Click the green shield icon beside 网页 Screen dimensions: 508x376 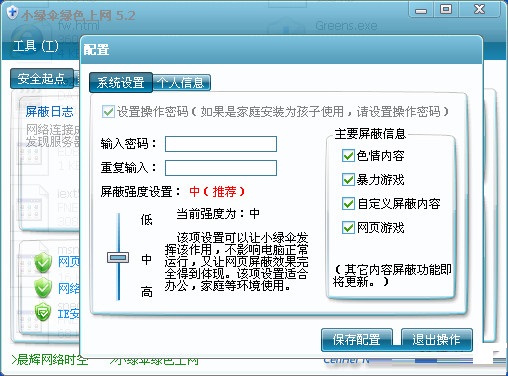43,262
